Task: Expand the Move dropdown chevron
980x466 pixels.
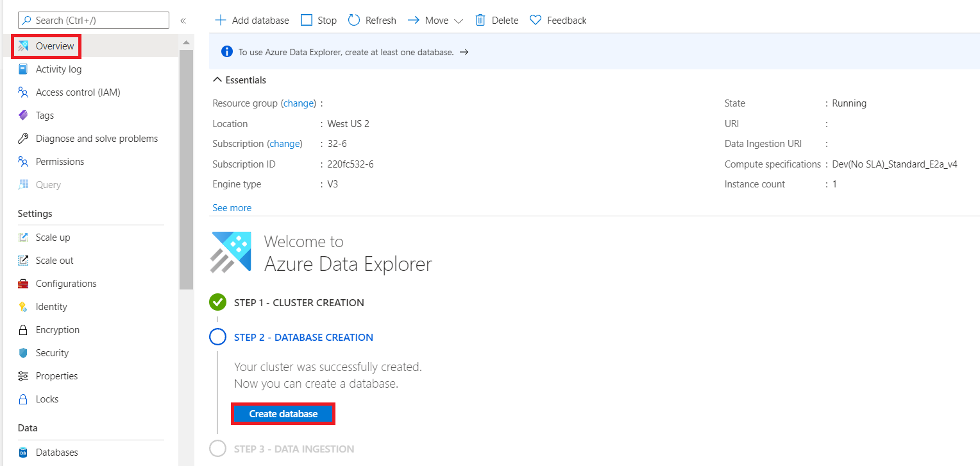Action: click(458, 21)
